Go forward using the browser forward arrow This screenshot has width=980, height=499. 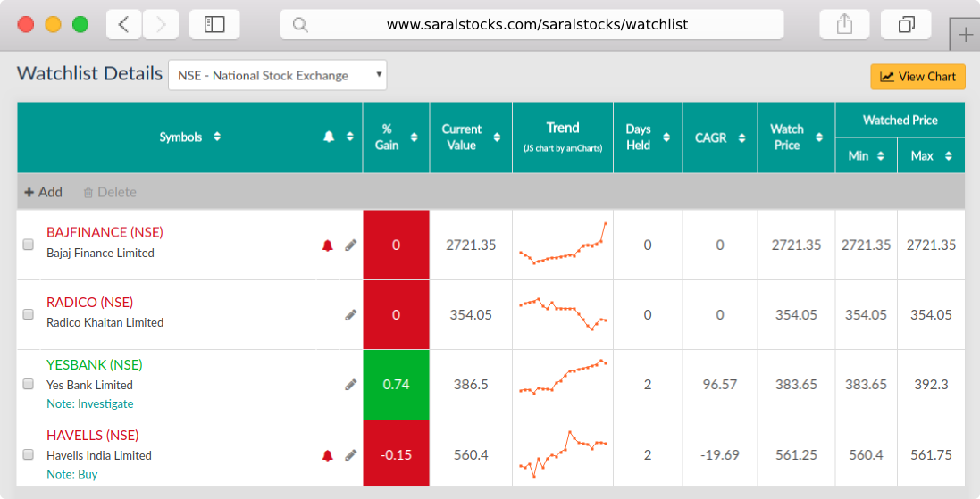point(161,24)
